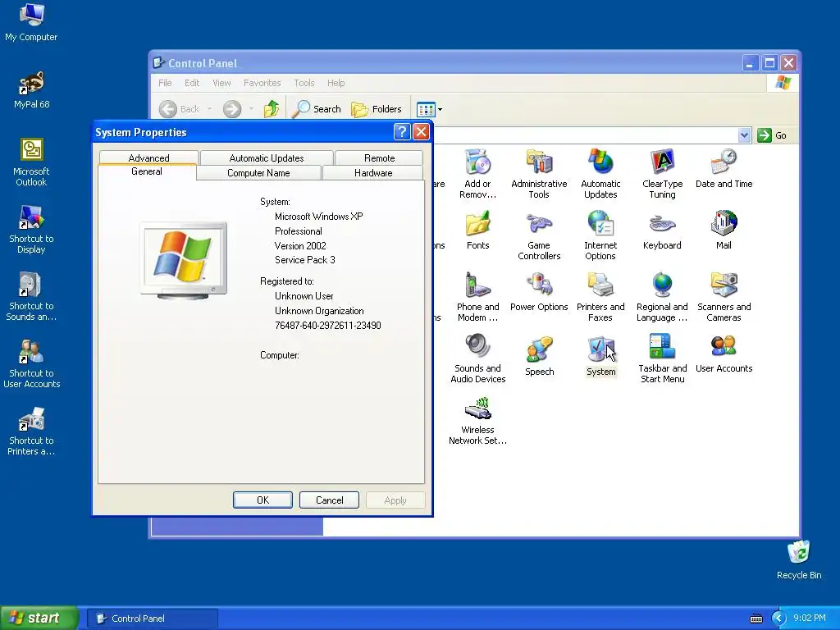Open Sounds and Audio Devices applet
Viewport: 840px width, 630px height.
coord(477,358)
